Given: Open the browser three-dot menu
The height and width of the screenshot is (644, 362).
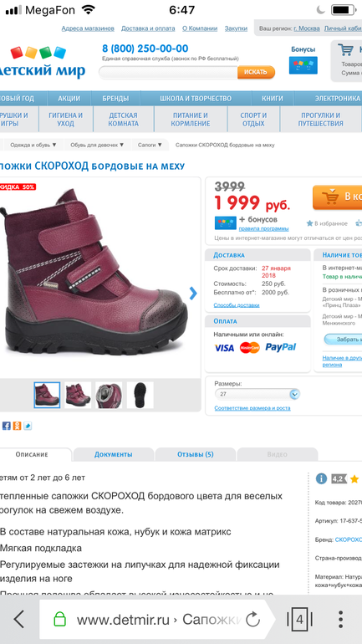Looking at the screenshot, I should (x=340, y=619).
